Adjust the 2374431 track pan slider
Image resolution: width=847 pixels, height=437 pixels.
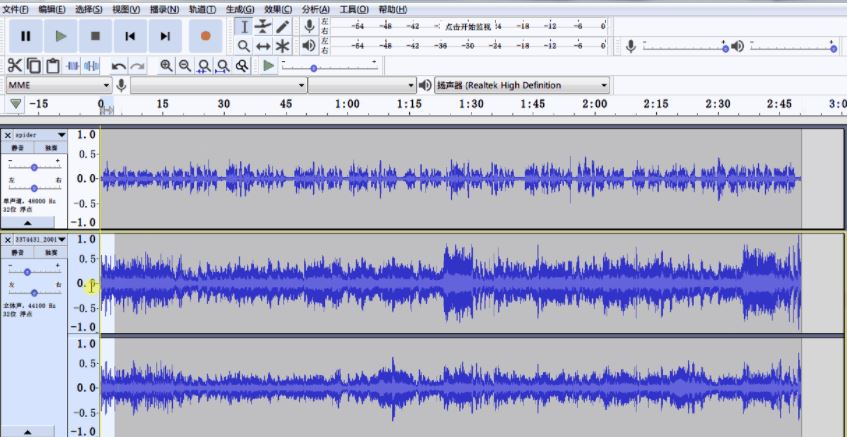click(x=34, y=293)
